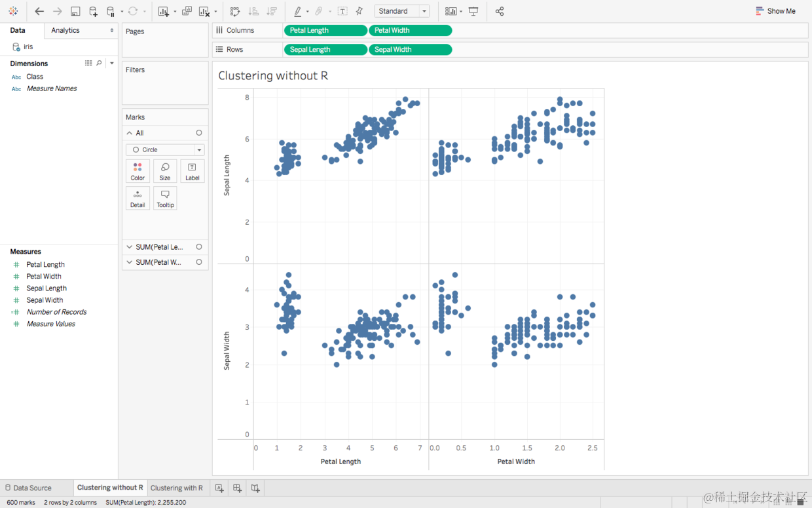Add new story tab icon at bottom
Viewport: 812px width, 508px height.
tap(255, 488)
